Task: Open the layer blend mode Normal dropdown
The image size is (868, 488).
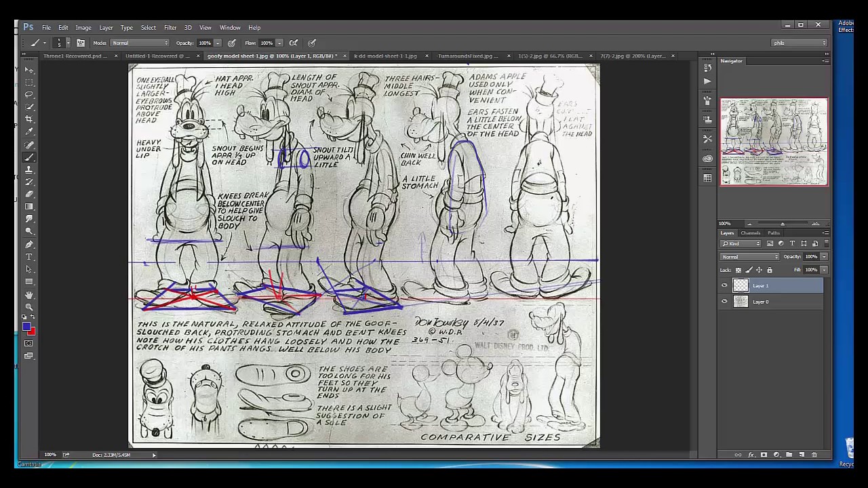Action: point(750,257)
